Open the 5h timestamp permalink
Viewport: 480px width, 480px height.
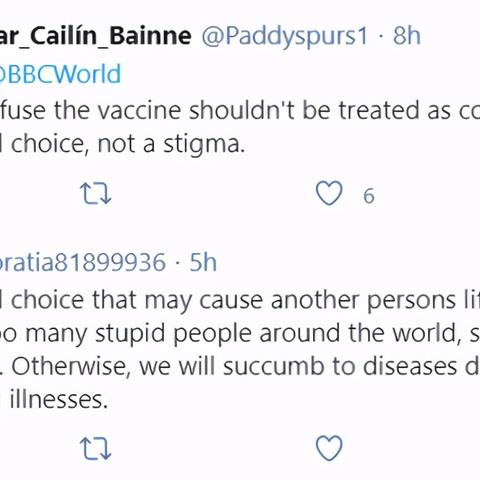tap(203, 262)
